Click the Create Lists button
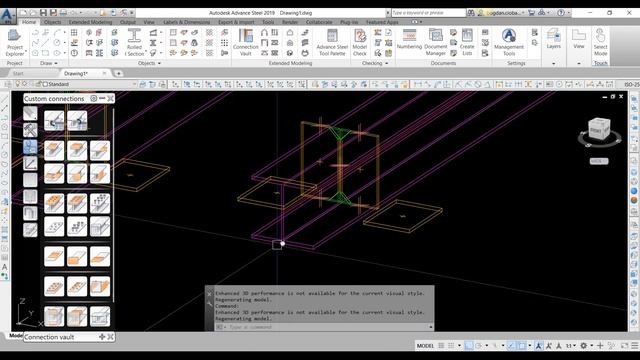This screenshot has width=640, height=360. point(467,43)
